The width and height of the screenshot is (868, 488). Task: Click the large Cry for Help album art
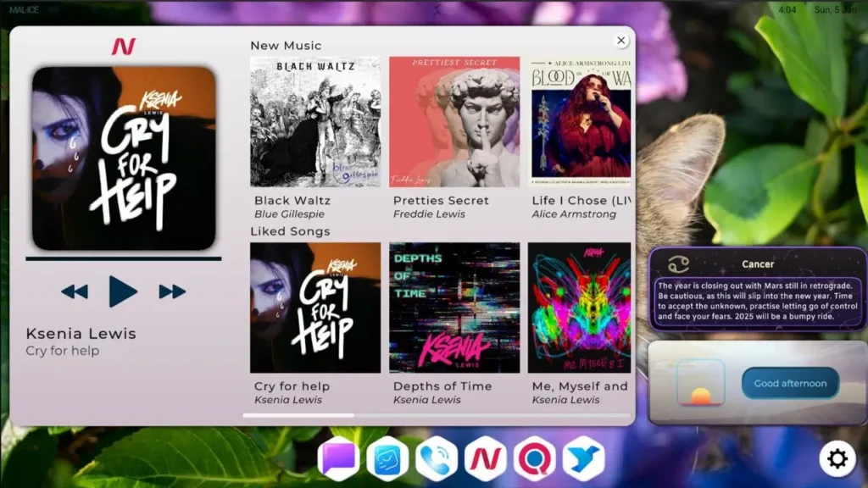pyautogui.click(x=124, y=158)
